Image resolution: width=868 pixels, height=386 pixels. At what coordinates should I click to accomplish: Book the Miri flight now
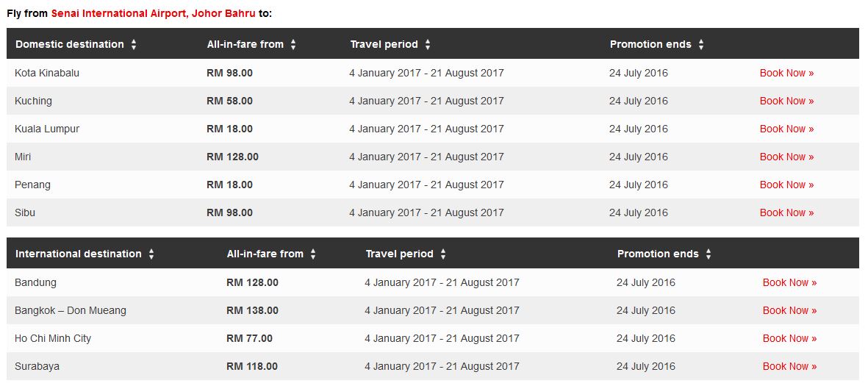pos(786,157)
